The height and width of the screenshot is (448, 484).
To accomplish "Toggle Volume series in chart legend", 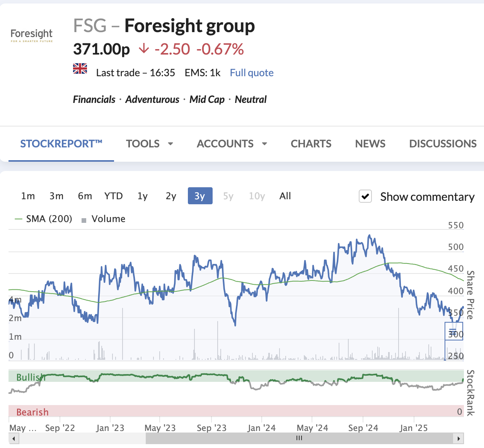I will click(104, 219).
